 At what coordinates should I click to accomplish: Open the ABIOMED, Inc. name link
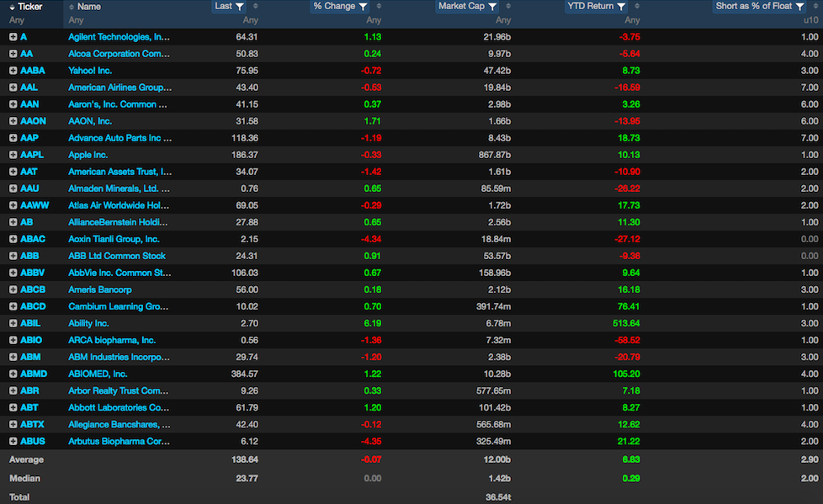(x=98, y=374)
